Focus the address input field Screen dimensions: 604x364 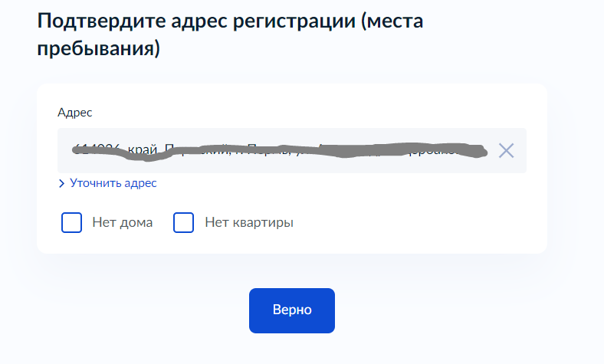(276, 150)
